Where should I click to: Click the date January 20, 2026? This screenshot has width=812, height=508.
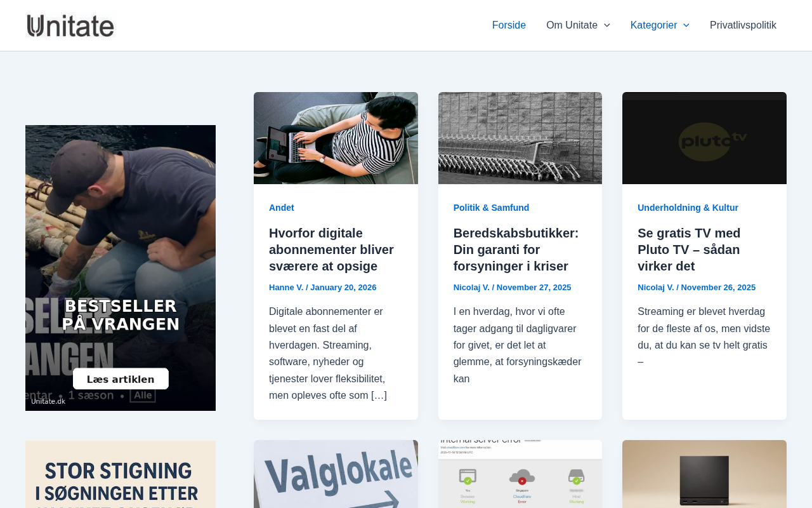click(x=343, y=288)
